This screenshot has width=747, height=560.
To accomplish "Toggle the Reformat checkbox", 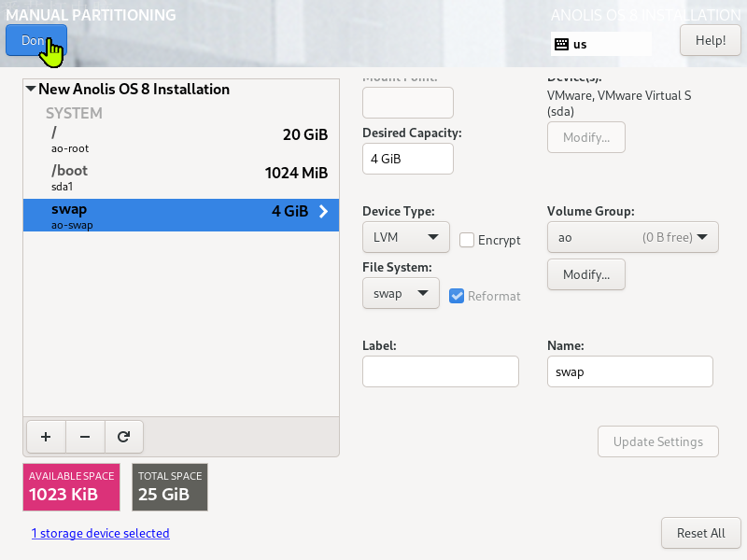I will pos(457,296).
